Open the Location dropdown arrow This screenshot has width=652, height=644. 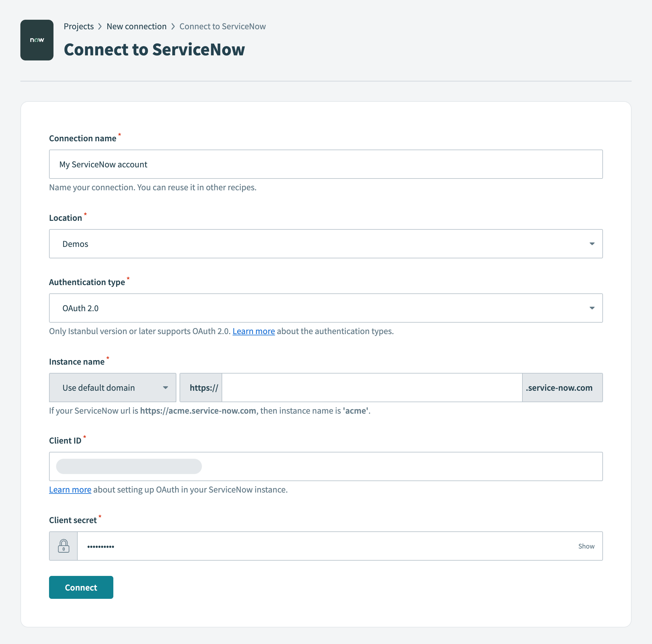click(592, 243)
